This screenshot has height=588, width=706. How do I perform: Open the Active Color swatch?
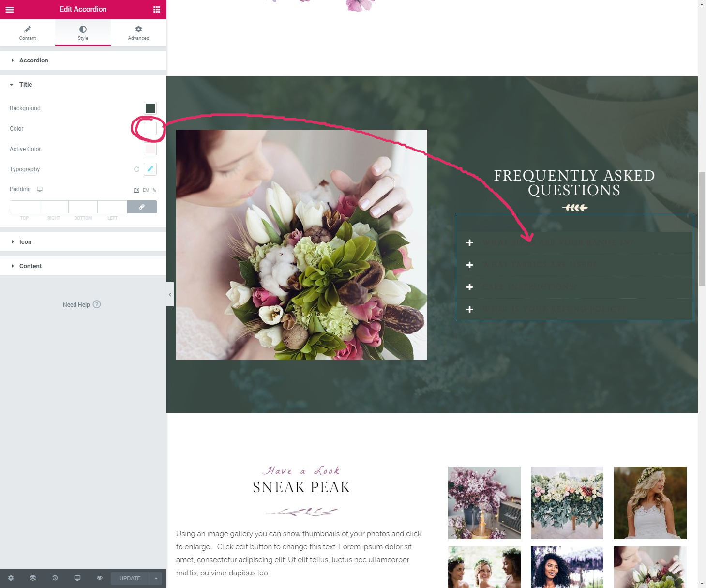pos(150,149)
